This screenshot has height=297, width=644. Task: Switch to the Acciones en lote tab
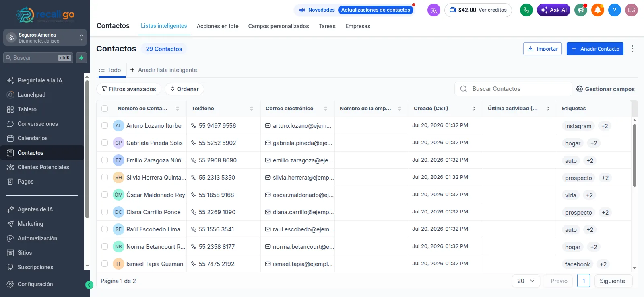(218, 26)
